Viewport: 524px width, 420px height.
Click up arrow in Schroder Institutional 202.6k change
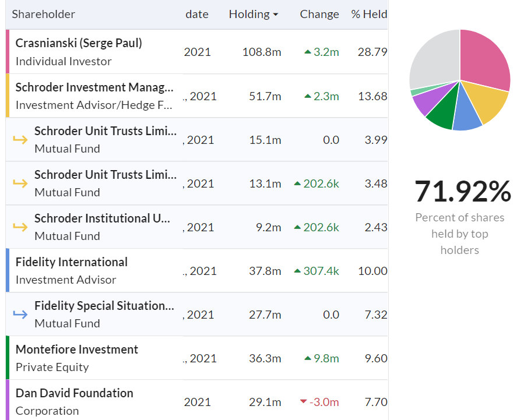click(297, 227)
